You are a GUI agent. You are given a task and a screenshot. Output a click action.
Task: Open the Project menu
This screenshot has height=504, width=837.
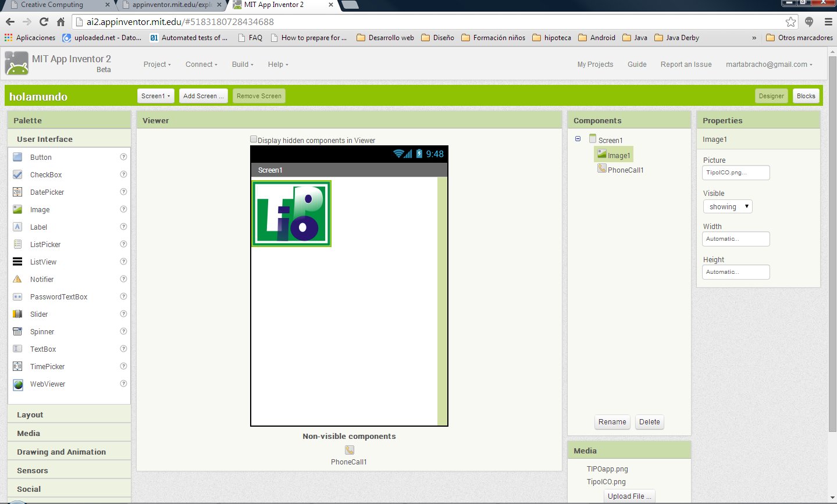click(157, 65)
